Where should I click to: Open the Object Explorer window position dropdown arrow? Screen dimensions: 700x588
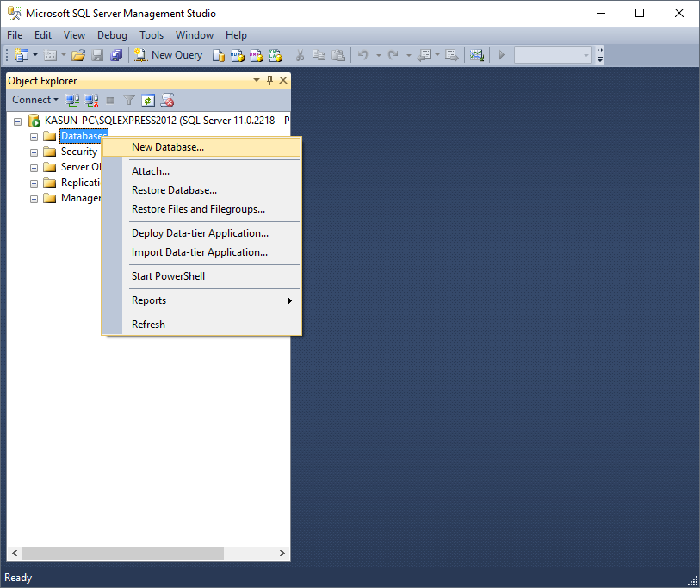257,80
